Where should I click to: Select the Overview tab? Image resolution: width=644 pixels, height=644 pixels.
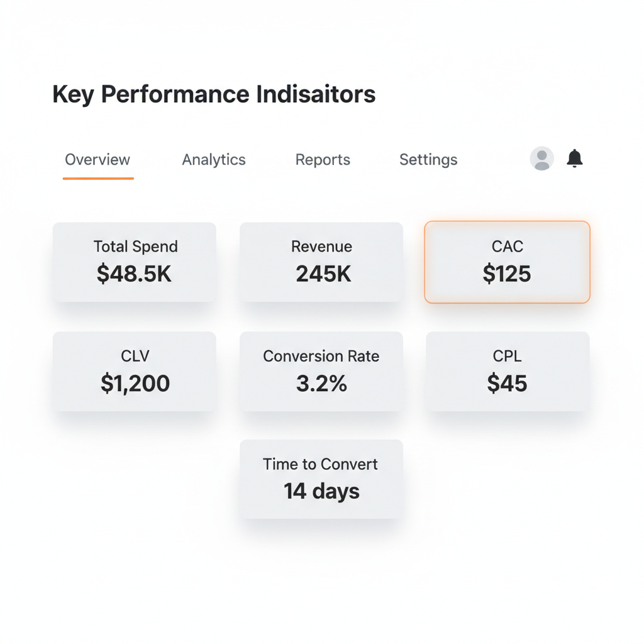(97, 160)
